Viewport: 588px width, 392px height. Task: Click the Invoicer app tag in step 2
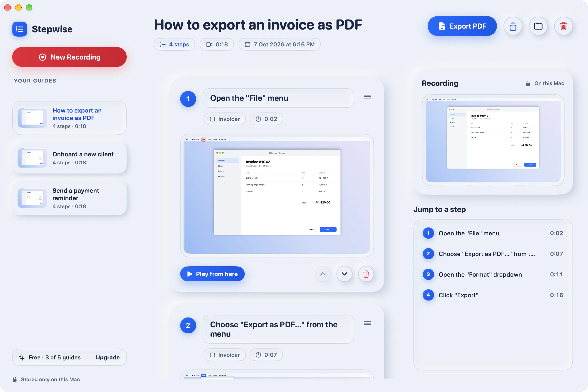[x=225, y=355]
